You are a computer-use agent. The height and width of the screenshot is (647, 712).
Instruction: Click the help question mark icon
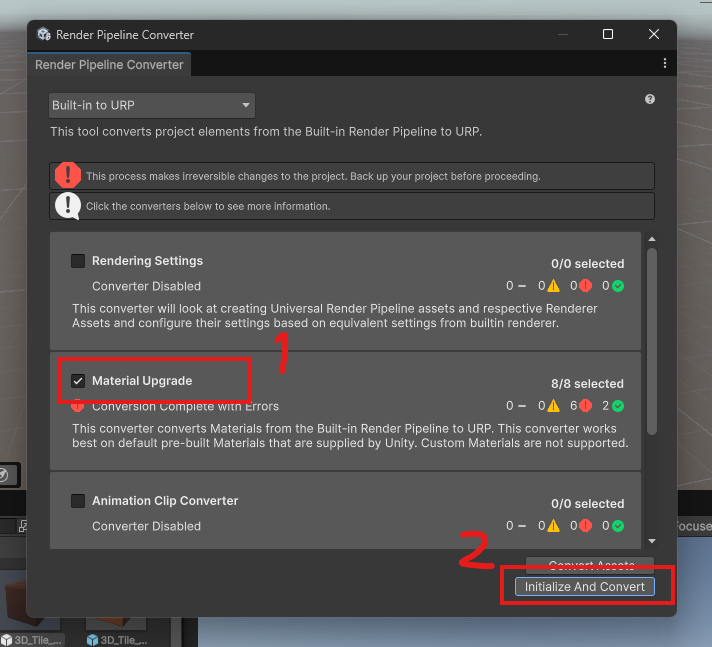[650, 100]
